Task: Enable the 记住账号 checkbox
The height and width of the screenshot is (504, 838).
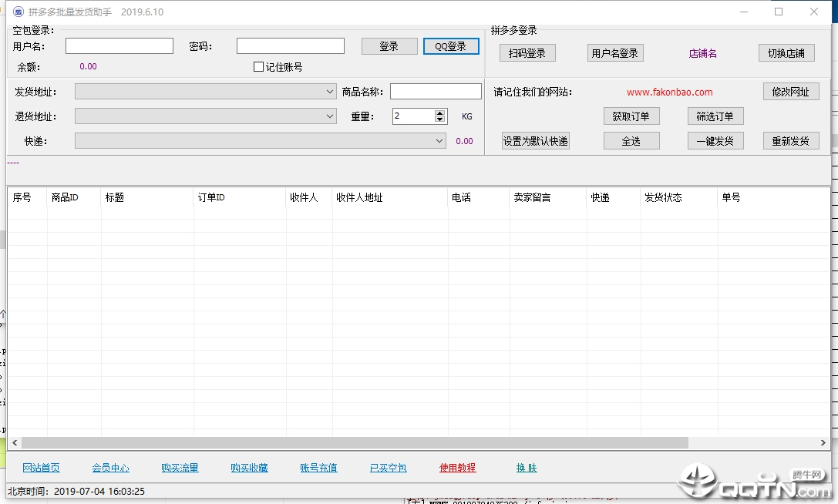Action: 259,67
